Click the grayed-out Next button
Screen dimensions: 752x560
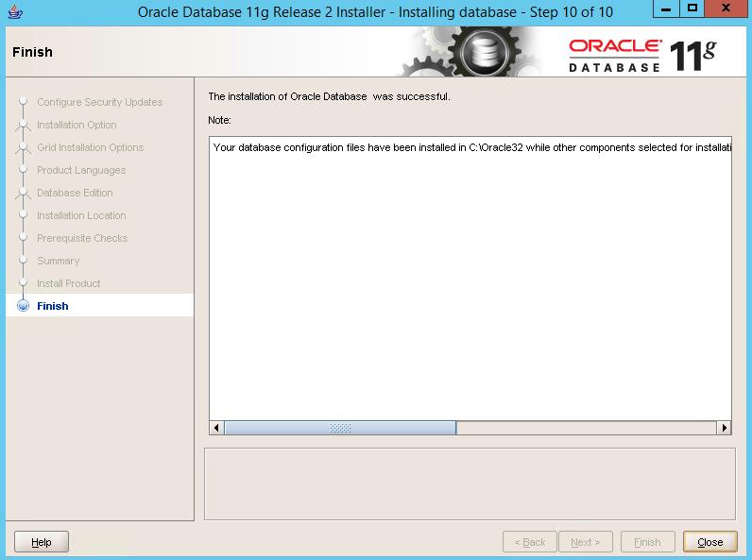pos(585,542)
